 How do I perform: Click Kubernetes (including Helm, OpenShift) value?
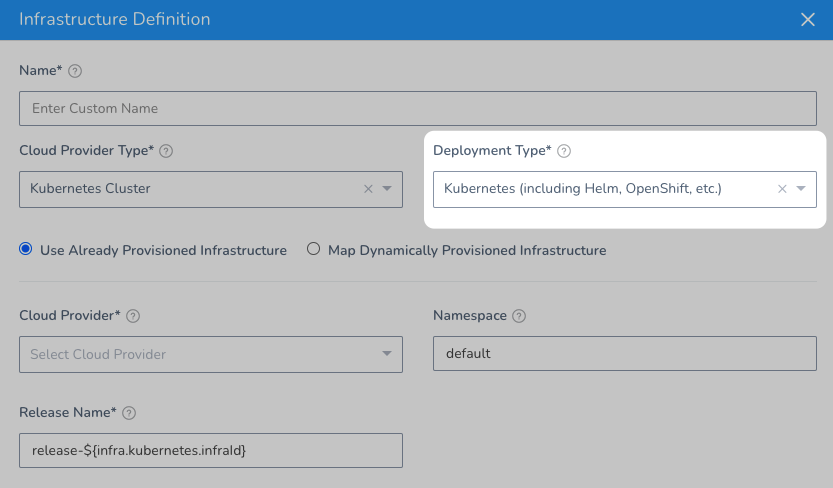(x=583, y=189)
